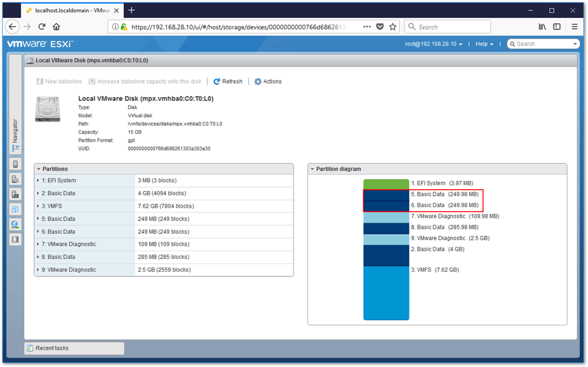The height and width of the screenshot is (367, 588).
Task: Open the Virtual Machines icon in the navigator strip
Action: pyautogui.click(x=15, y=209)
